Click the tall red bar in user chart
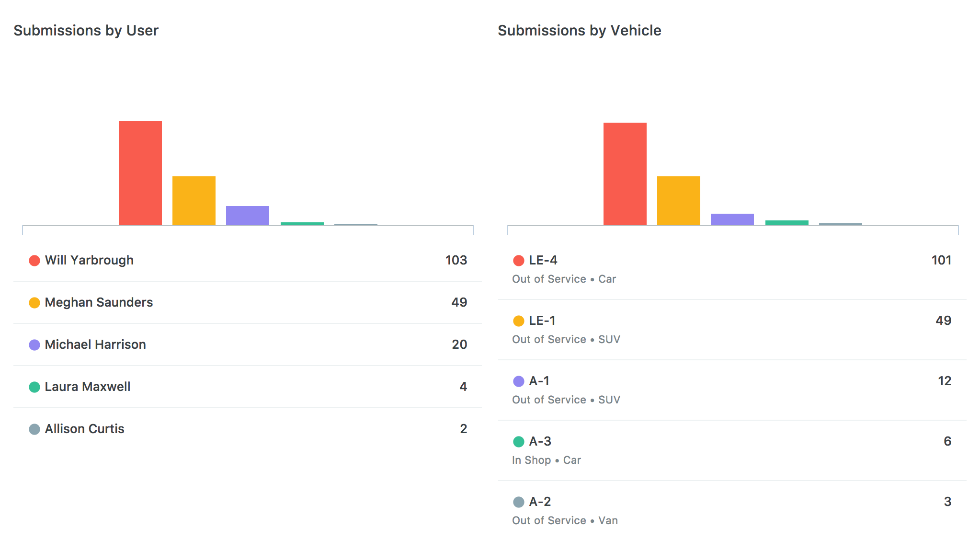 click(140, 173)
